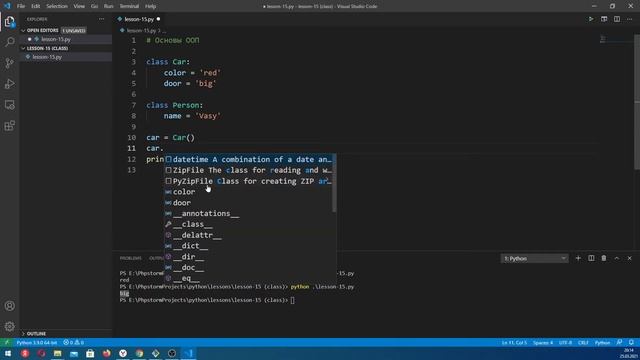Open the Manage gear icon

click(9, 326)
